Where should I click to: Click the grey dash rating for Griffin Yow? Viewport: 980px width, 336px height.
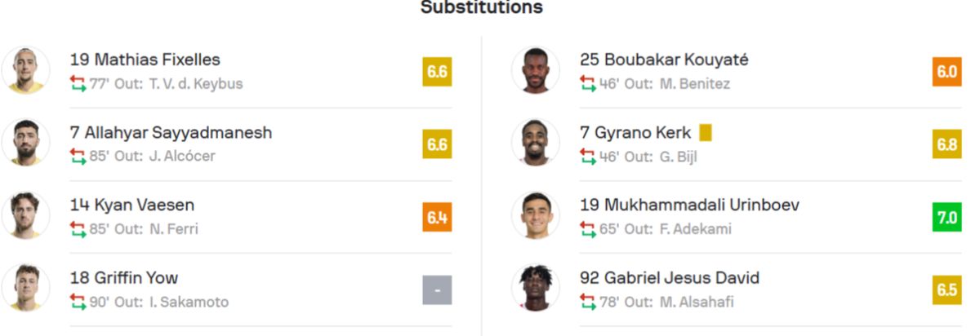coord(437,290)
